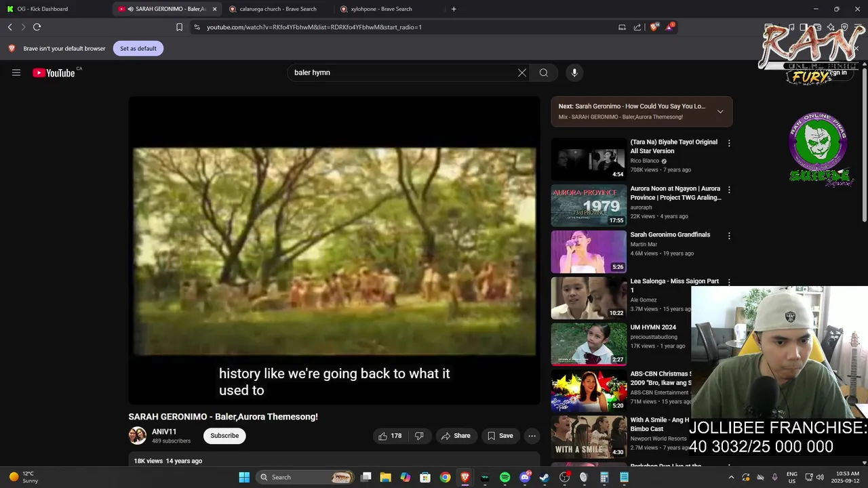This screenshot has height=488, width=868.
Task: Close the SARAH GERONIMO YouTube tab
Action: click(214, 9)
